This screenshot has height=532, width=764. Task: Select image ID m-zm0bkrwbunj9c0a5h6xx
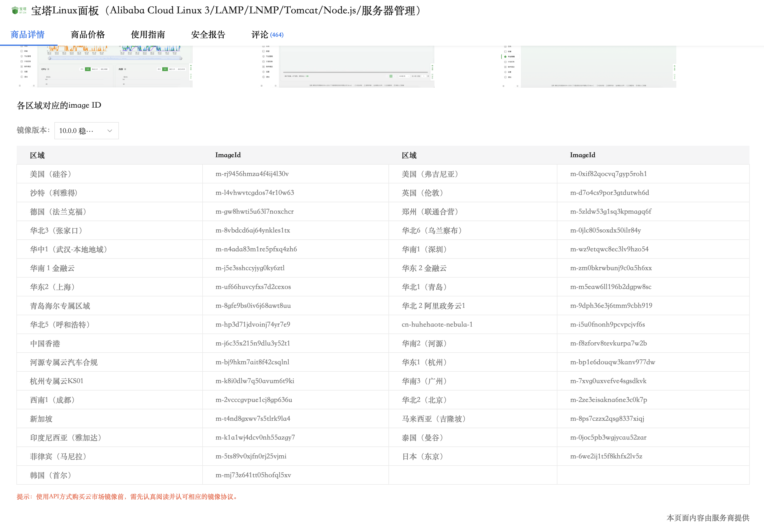tap(611, 268)
